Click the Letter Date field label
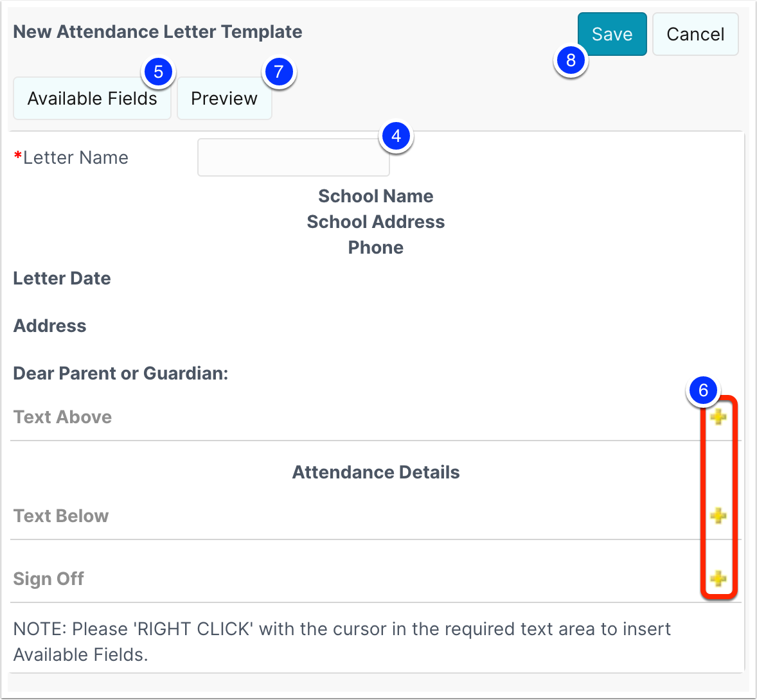Viewport: 757px width, 700px height. coord(62,278)
